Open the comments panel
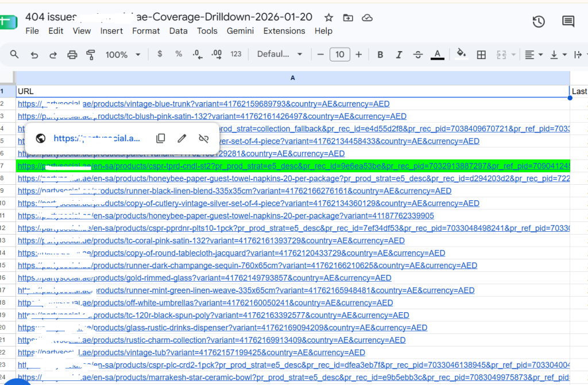 [x=568, y=22]
